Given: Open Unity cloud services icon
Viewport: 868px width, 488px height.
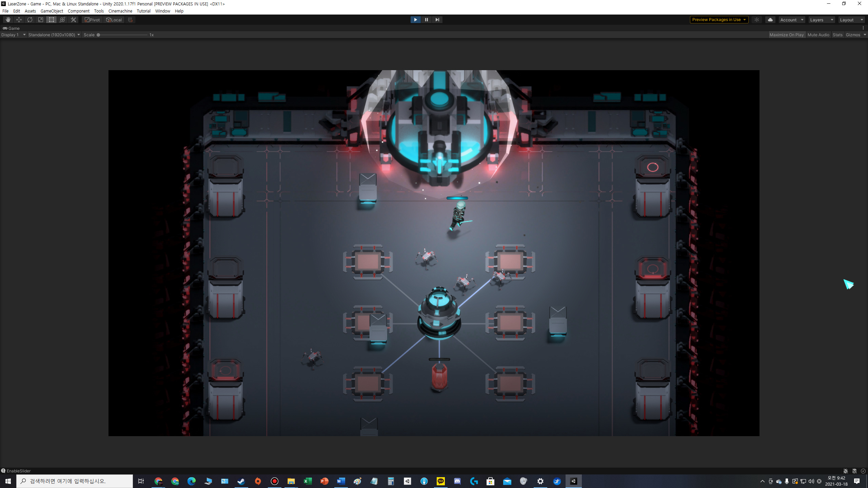Looking at the screenshot, I should [x=770, y=20].
